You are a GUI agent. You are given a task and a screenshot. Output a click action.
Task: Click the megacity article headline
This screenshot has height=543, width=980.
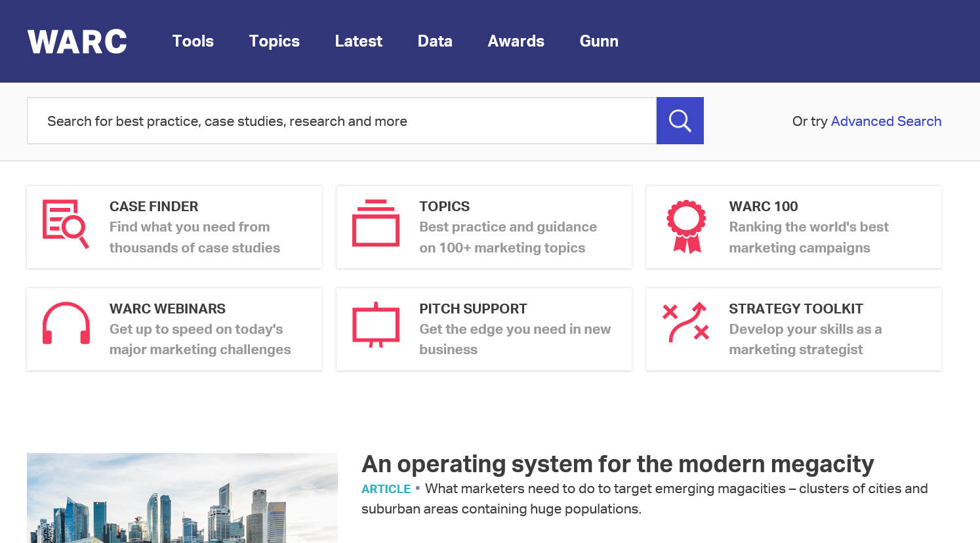pos(617,464)
